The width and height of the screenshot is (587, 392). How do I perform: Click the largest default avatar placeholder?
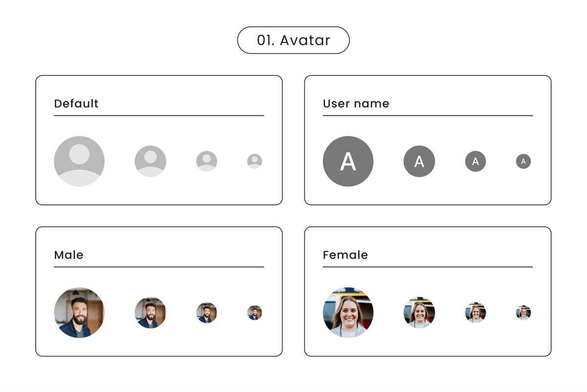coord(79,161)
